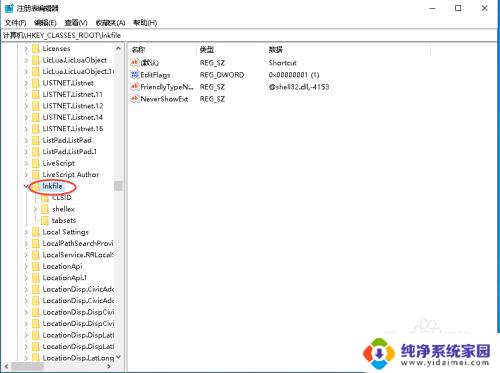Click the horizontal scroll left arrow
The image size is (500, 373).
pyautogui.click(x=6, y=366)
